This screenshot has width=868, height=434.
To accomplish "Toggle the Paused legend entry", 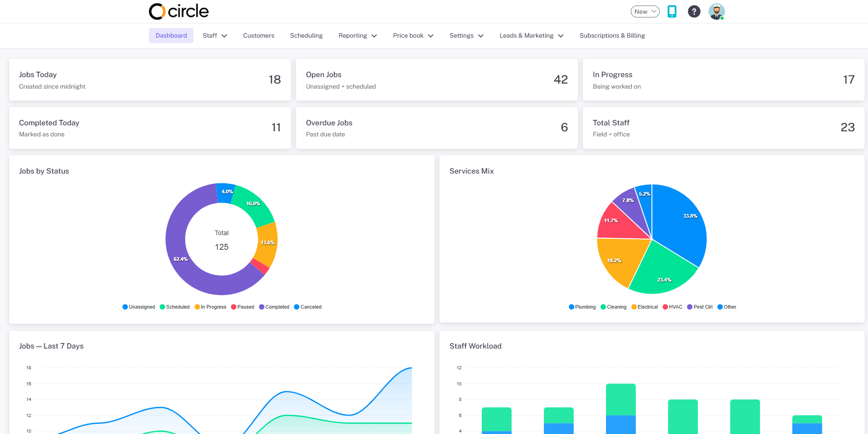I will [243, 307].
